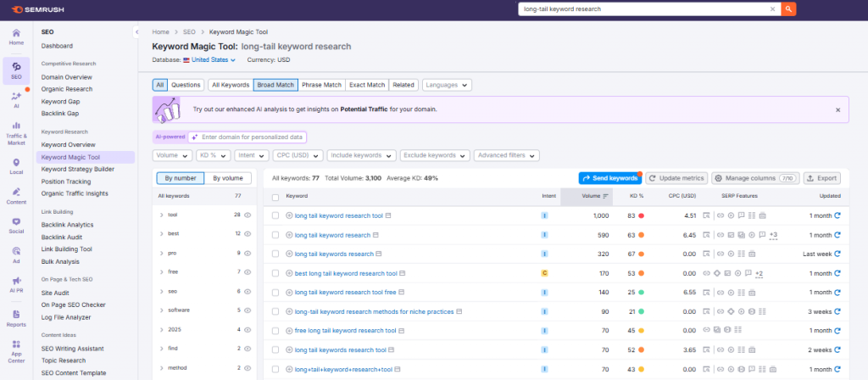Open the Volume filter dropdown
This screenshot has width=868, height=380.
click(172, 155)
